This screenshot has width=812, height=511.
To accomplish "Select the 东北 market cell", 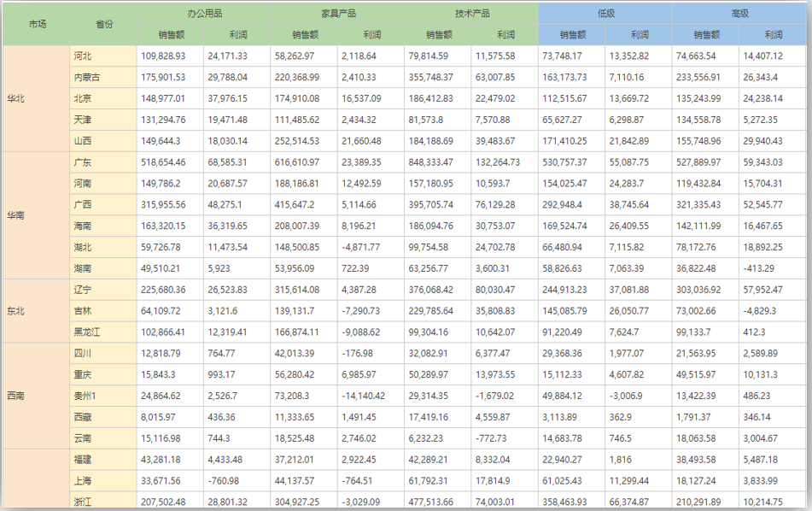I will tap(16, 311).
